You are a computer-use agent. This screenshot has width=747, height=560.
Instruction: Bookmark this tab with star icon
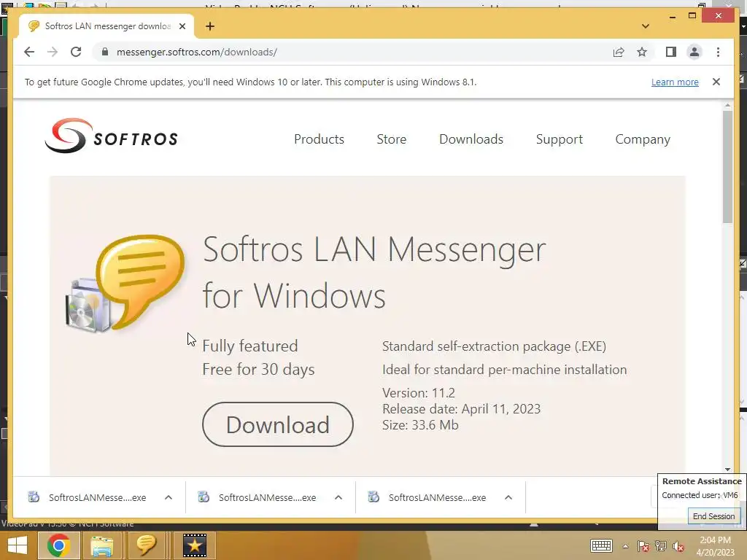coord(642,52)
